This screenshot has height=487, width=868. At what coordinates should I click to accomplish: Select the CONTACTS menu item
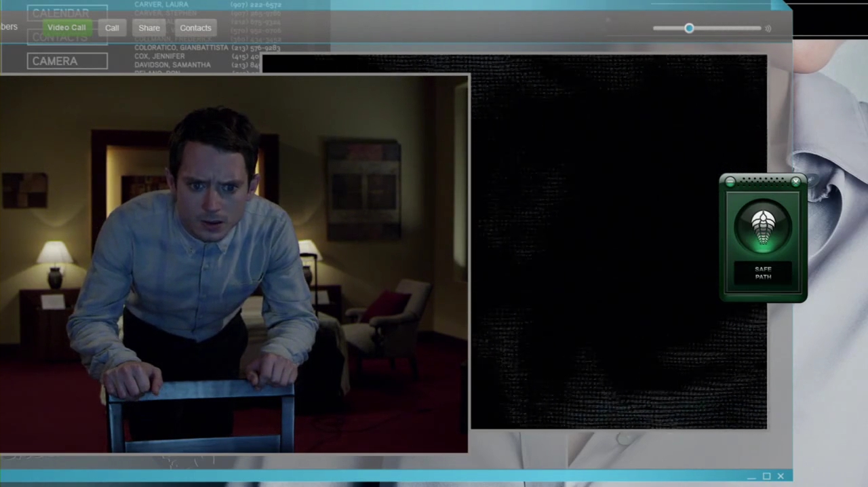[67, 37]
